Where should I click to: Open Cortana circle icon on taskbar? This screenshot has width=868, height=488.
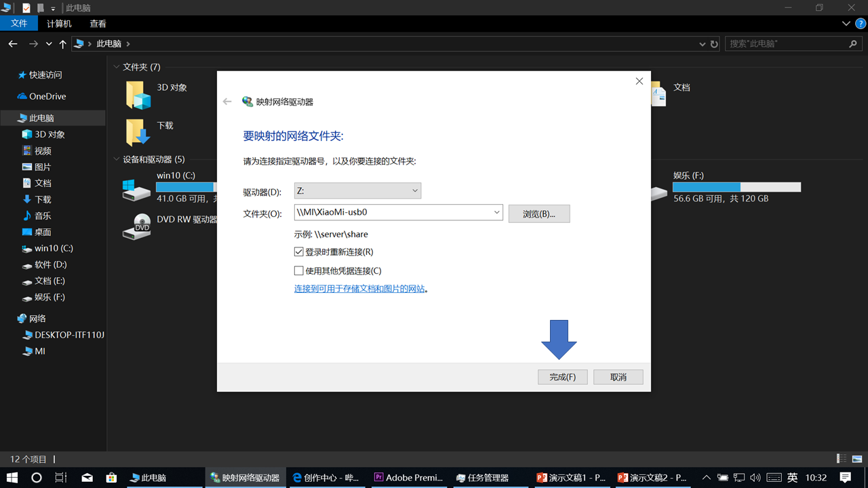pos(37,478)
